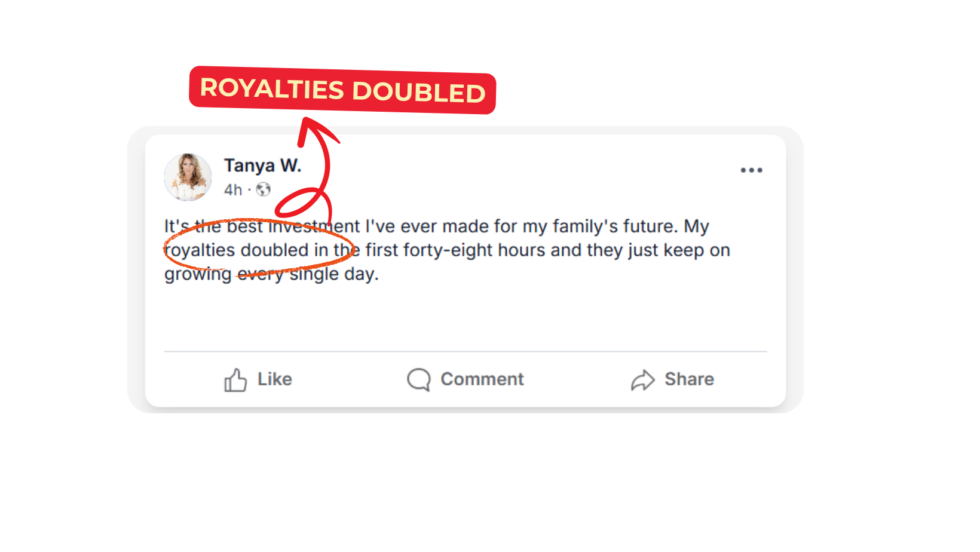
Task: Click the 4h post timestamp
Action: pyautogui.click(x=232, y=190)
